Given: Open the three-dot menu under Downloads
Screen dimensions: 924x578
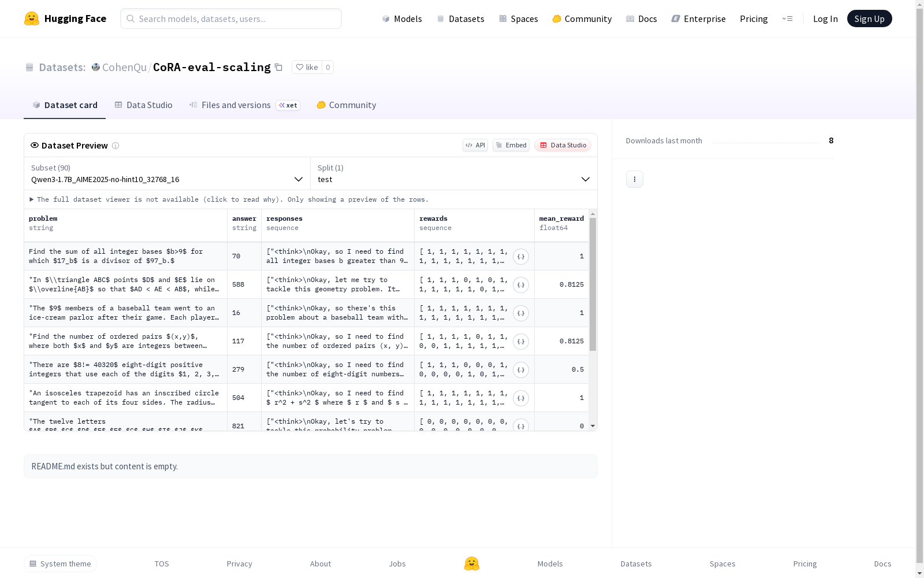Looking at the screenshot, I should (x=635, y=179).
